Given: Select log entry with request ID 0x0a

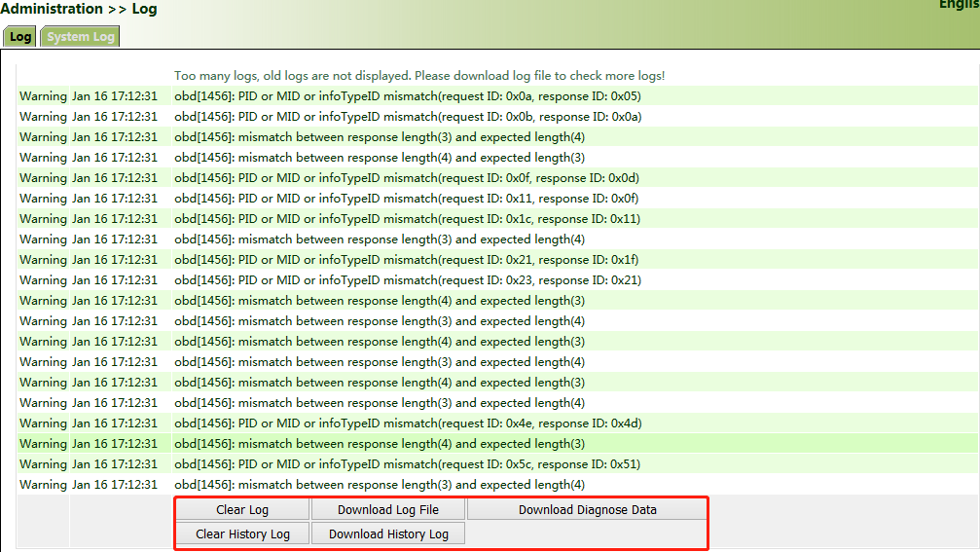Looking at the screenshot, I should tap(497, 96).
